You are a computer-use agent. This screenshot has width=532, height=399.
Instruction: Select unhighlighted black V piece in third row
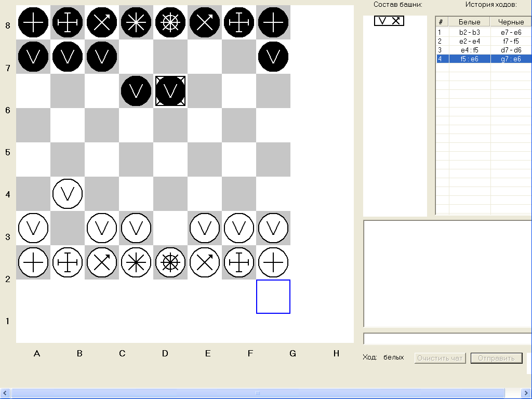click(x=136, y=91)
